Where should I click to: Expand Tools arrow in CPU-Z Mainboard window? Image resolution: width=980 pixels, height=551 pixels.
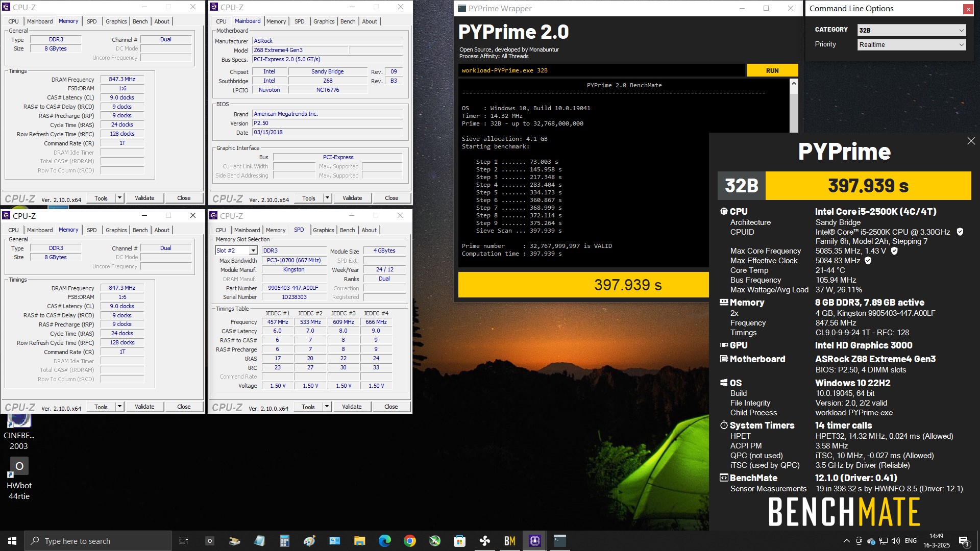tap(328, 198)
